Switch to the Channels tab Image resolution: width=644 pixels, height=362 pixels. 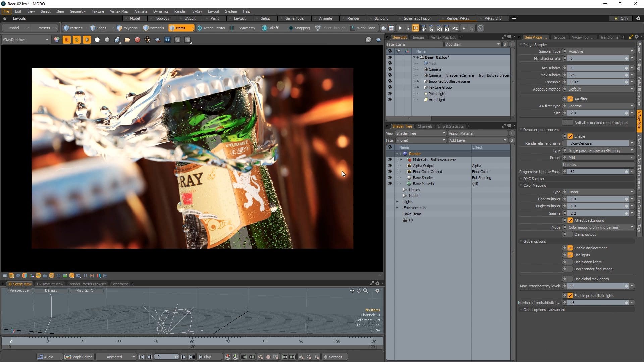425,126
